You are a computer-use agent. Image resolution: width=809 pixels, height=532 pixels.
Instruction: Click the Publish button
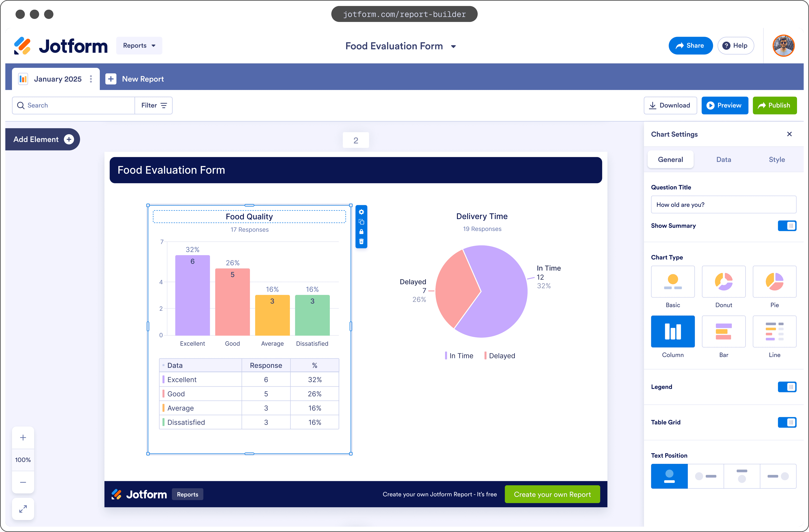pos(774,105)
